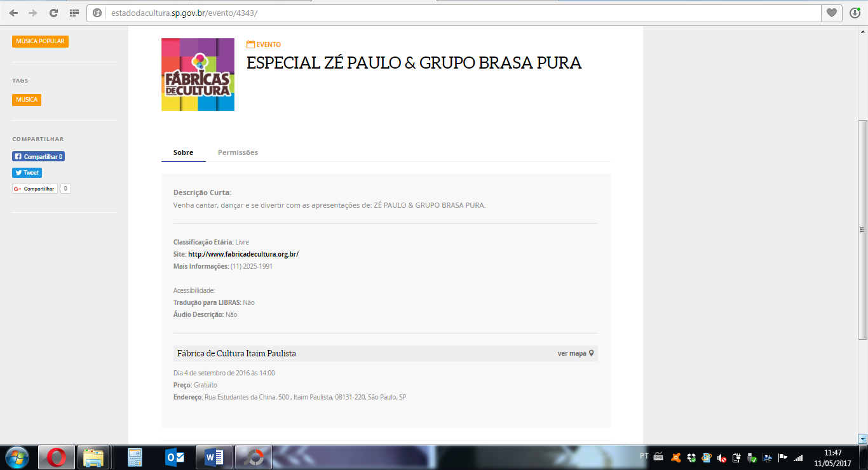
Task: Click the address bar URL field
Action: tap(445, 13)
